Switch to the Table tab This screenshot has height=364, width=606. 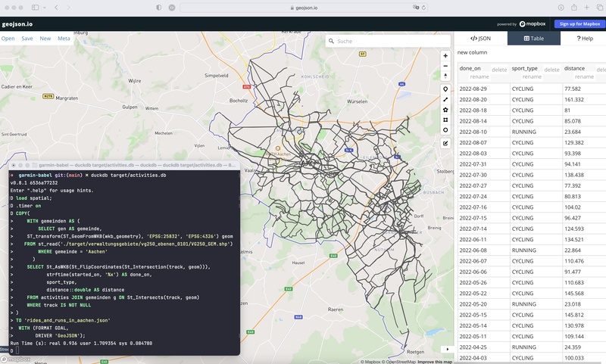click(534, 38)
